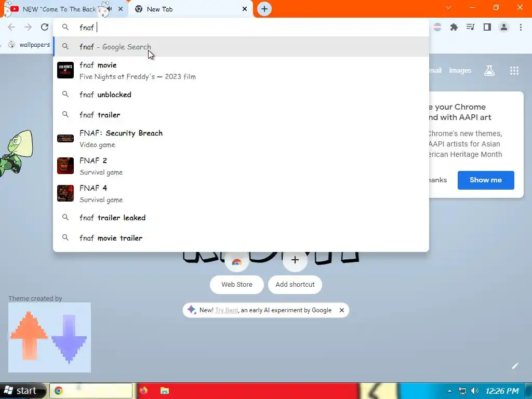The width and height of the screenshot is (532, 399).
Task: Open the Google apps grid icon
Action: 514,71
